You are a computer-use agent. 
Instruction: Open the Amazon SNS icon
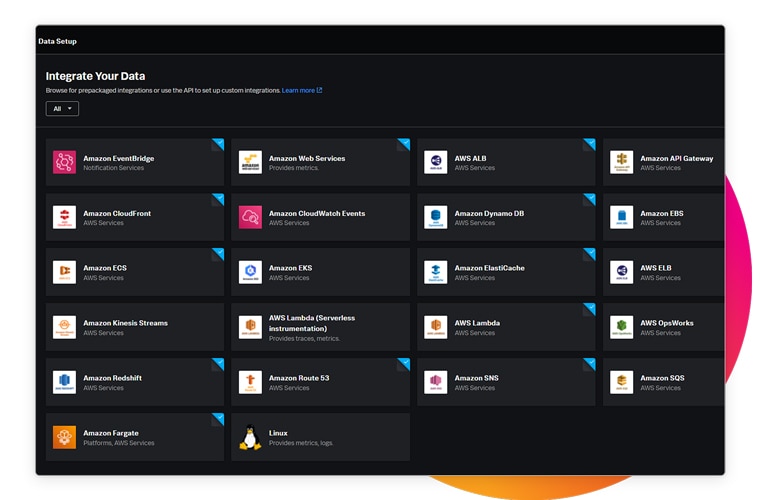tap(436, 382)
